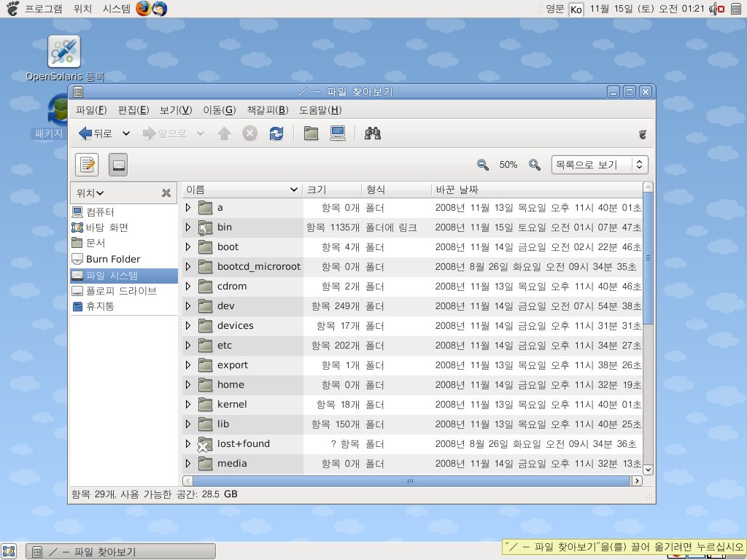Viewport: 747px width, 560px height.
Task: Select 플로피 드라이브 in the sidebar
Action: coord(115,291)
